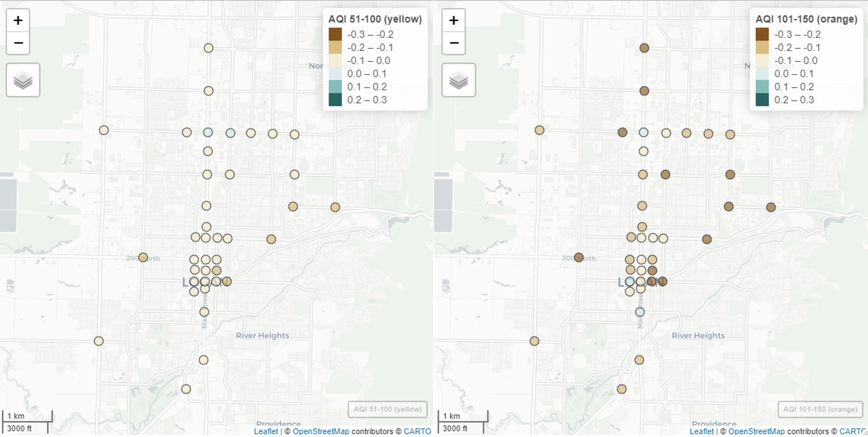Click dark brown -0.3 to -0.2 swatch in yellow legend

click(335, 34)
